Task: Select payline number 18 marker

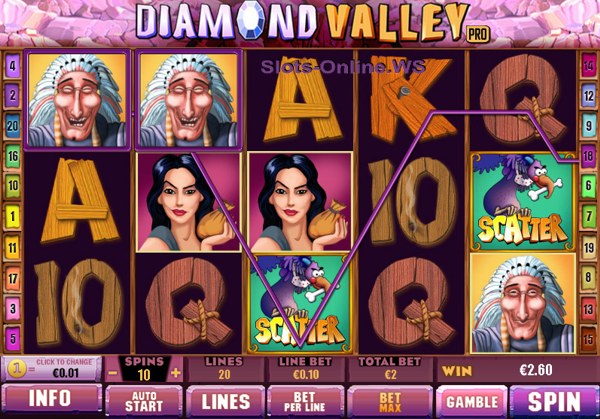Action: coord(588,156)
